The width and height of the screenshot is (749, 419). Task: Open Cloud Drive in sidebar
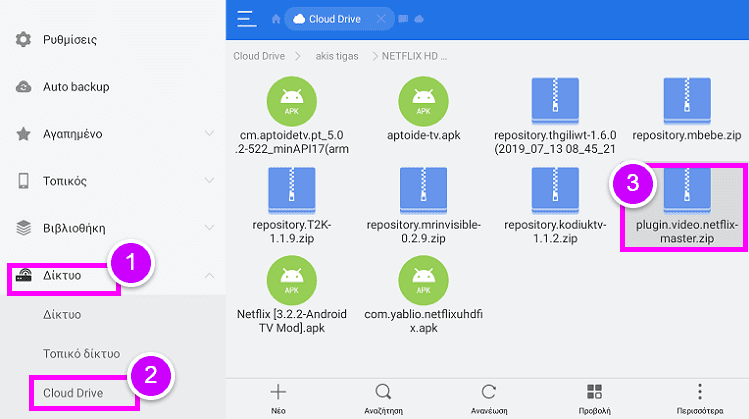[73, 393]
